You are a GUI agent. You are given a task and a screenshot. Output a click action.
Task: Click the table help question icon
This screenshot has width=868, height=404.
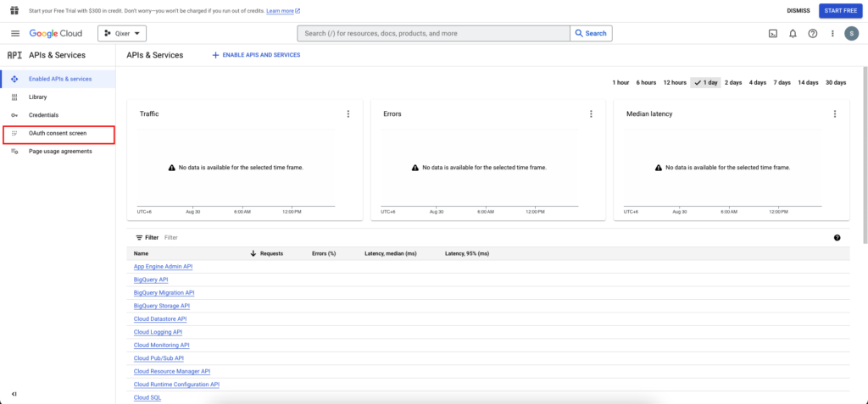coord(837,237)
